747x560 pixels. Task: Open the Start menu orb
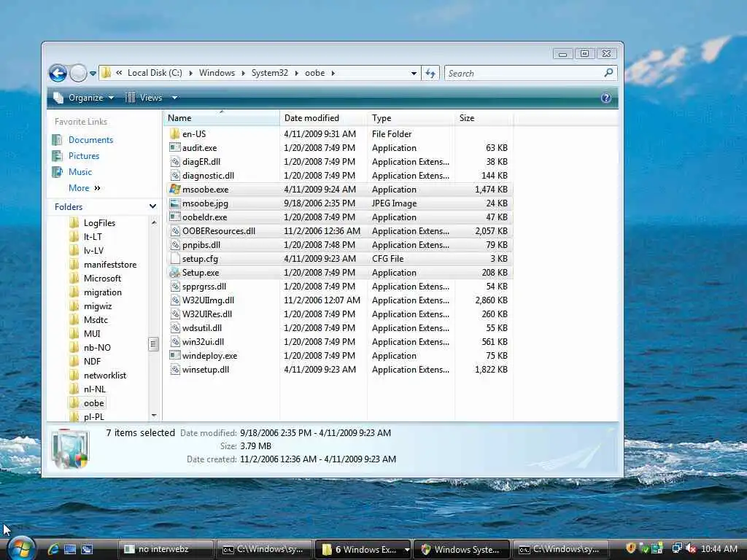21,548
